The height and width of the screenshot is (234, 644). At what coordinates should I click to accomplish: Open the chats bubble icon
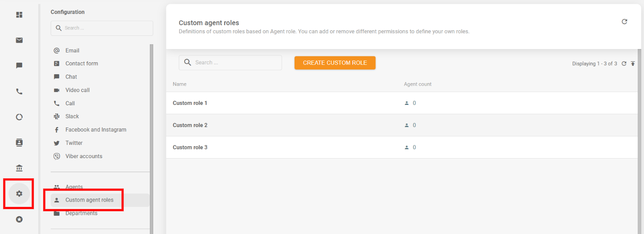point(19,66)
